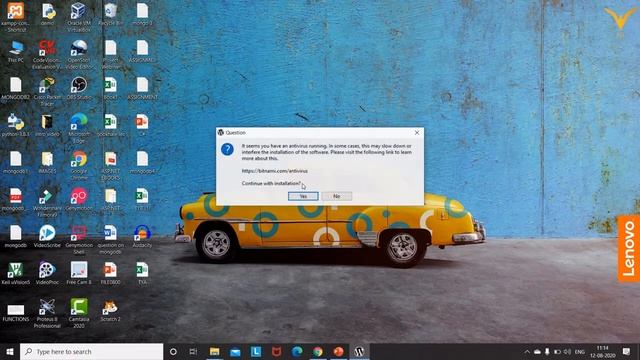Select the Proteus 8 Professional icon
The height and width of the screenshot is (360, 640).
click(47, 313)
